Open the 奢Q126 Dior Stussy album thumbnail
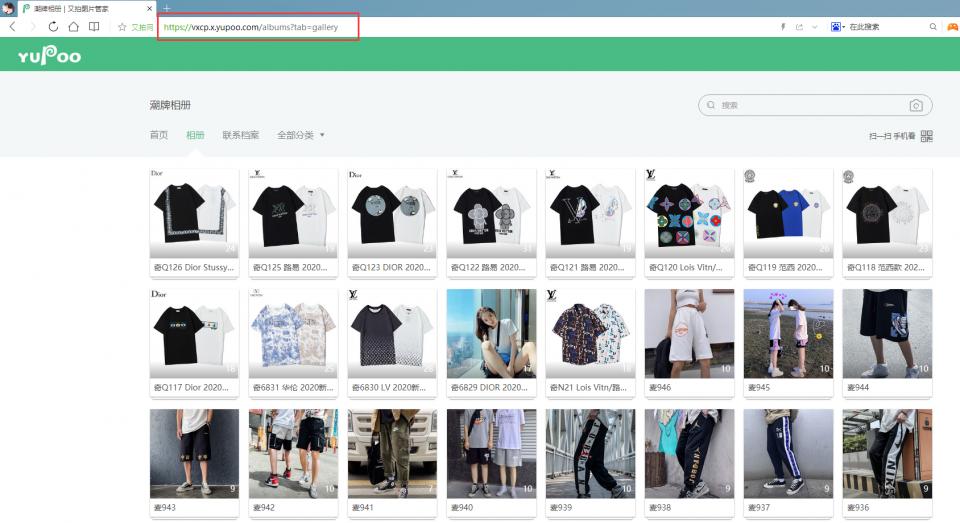 [194, 213]
